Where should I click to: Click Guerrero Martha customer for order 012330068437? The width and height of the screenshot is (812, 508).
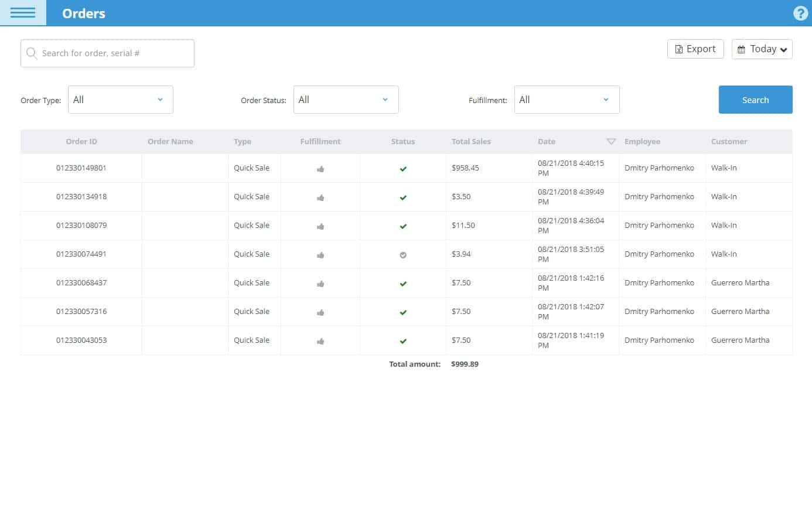[741, 283]
